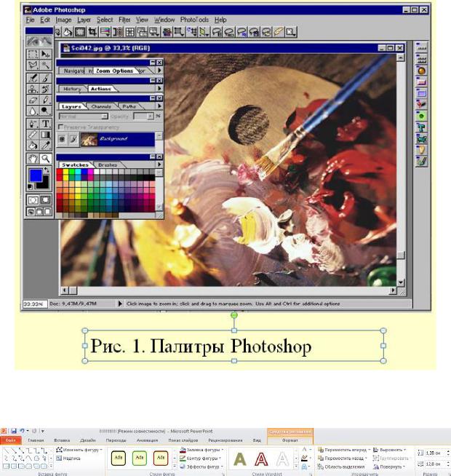Image resolution: width=451 pixels, height=476 pixels.
Task: Switch to the Brushes tab
Action: [108, 164]
